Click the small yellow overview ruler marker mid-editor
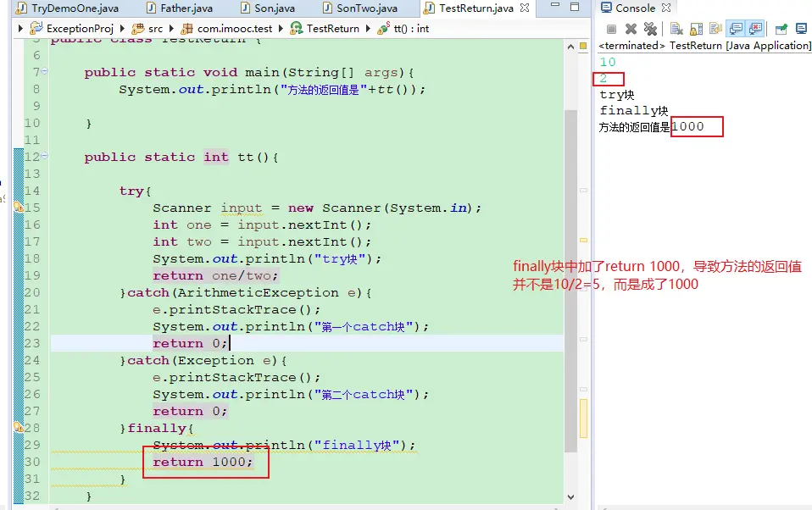This screenshot has width=812, height=510. pos(584,241)
